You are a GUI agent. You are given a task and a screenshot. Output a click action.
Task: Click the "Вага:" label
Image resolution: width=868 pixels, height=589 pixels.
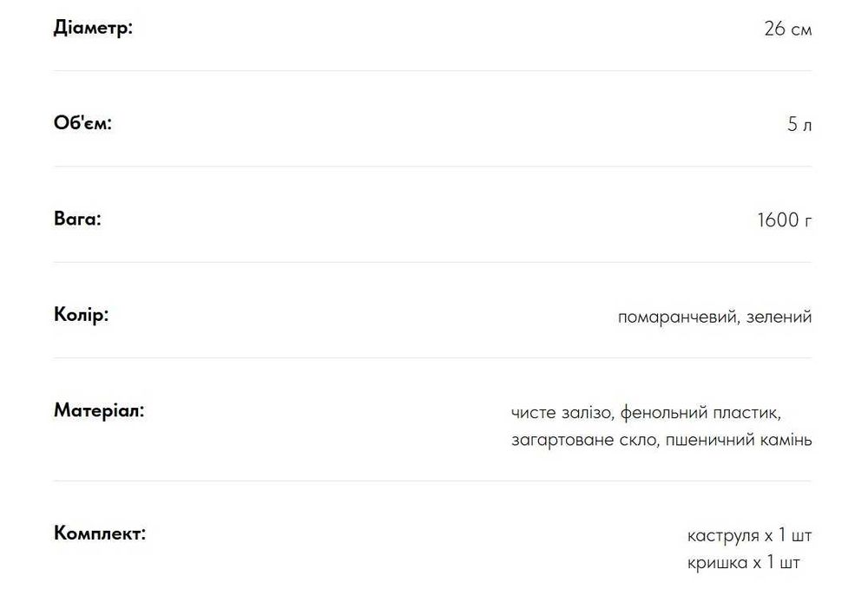click(x=77, y=219)
